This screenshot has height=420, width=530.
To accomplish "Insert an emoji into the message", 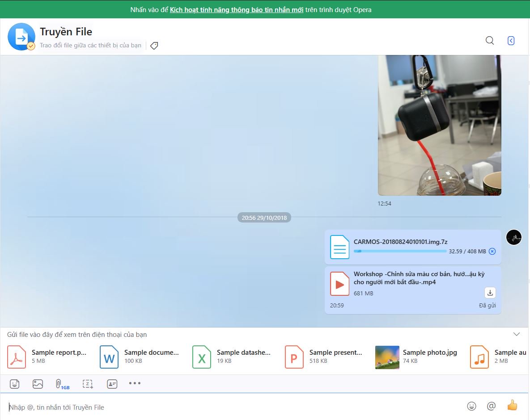I will (x=471, y=406).
